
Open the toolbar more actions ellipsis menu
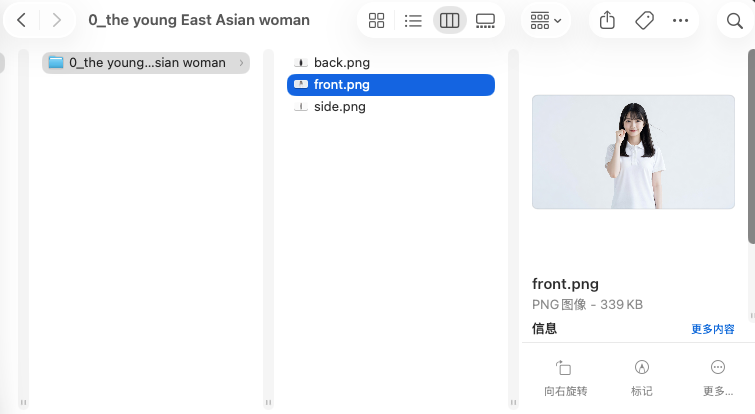click(x=680, y=21)
